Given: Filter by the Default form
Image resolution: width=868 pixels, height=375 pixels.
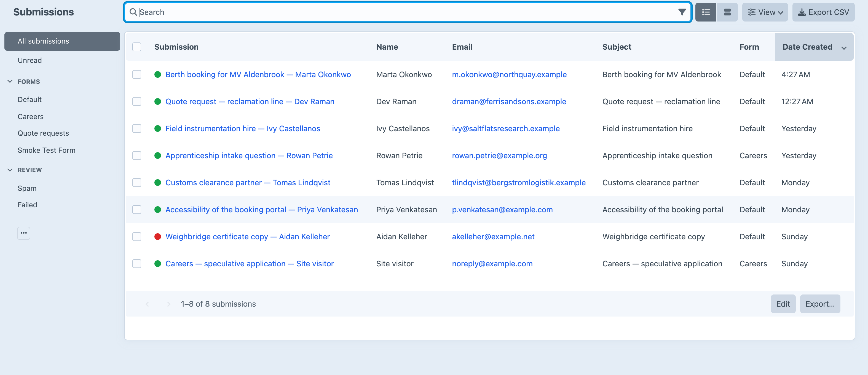Looking at the screenshot, I should point(30,99).
